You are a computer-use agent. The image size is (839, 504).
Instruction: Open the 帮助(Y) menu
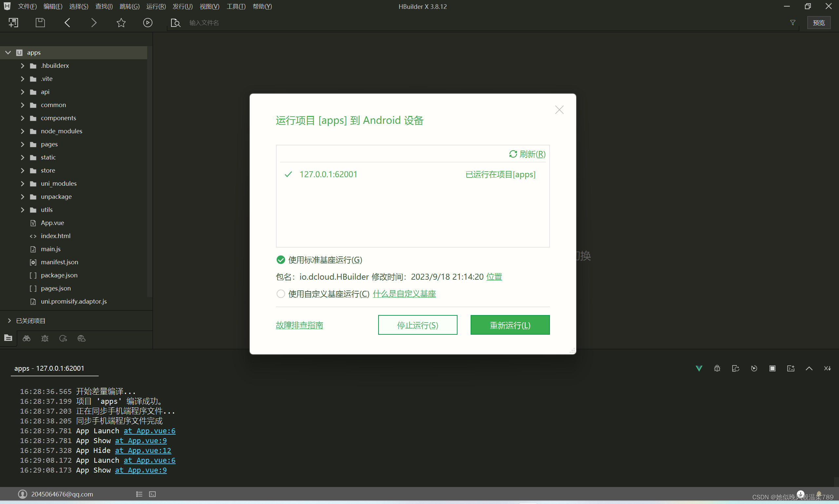tap(262, 7)
